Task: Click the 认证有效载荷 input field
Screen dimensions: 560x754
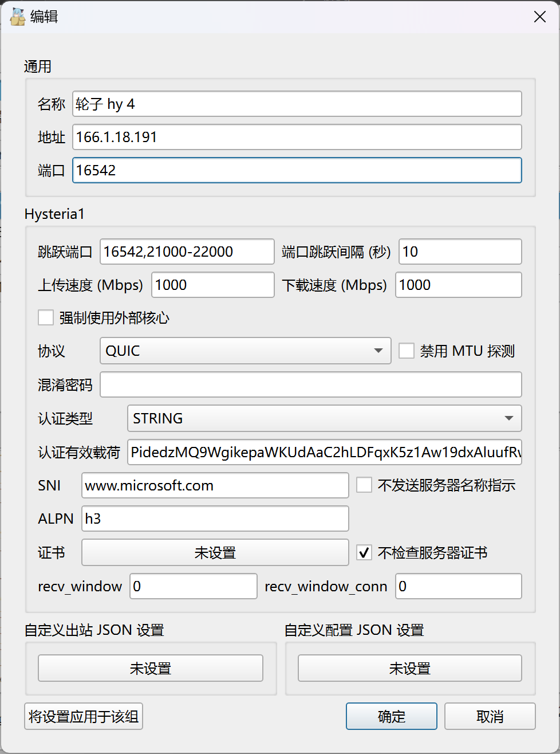Action: tap(325, 452)
